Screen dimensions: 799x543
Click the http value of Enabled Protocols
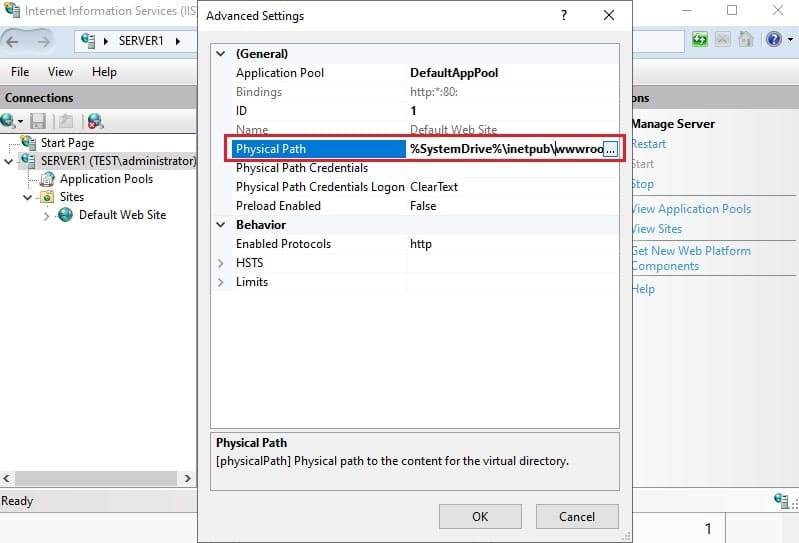point(420,244)
